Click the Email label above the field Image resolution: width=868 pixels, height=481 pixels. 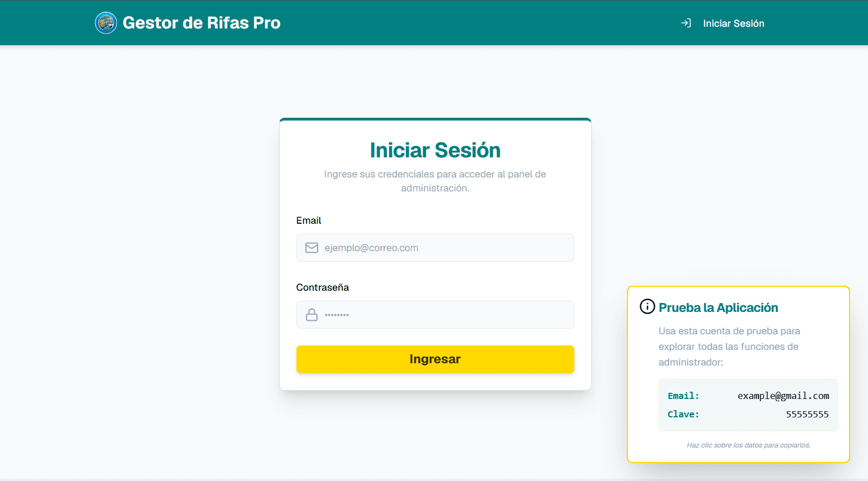(x=309, y=220)
